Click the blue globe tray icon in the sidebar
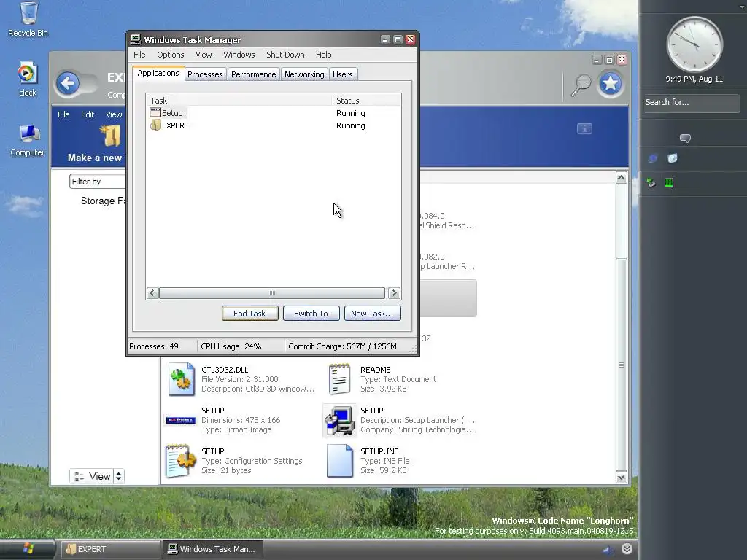 [x=653, y=158]
